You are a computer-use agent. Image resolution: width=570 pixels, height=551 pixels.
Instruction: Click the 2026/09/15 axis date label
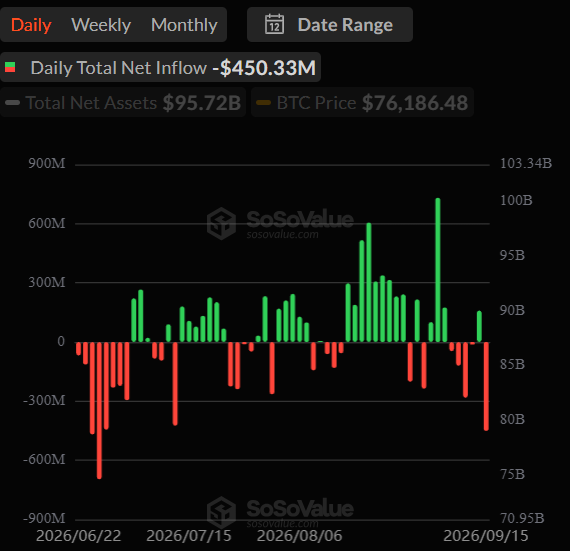(x=486, y=536)
